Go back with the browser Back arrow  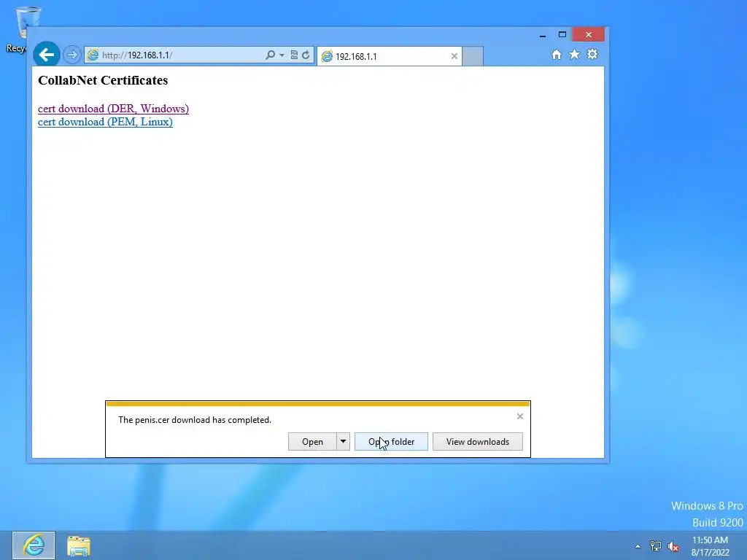(x=46, y=55)
